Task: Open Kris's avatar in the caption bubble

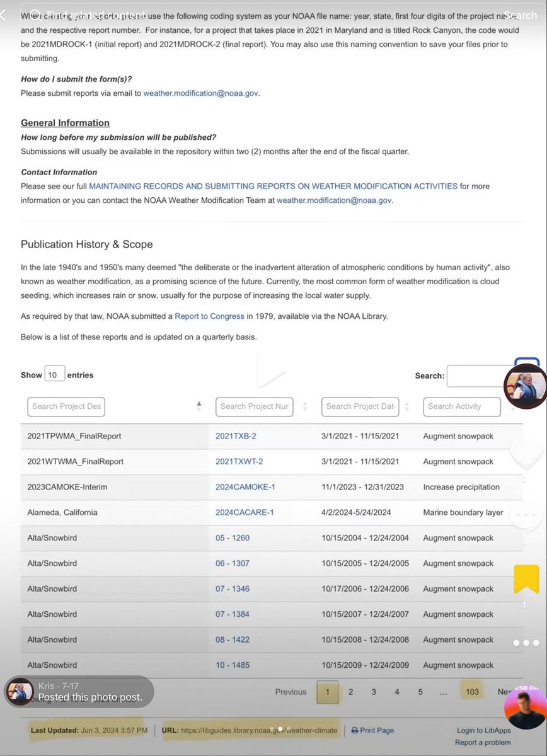Action: (20, 692)
